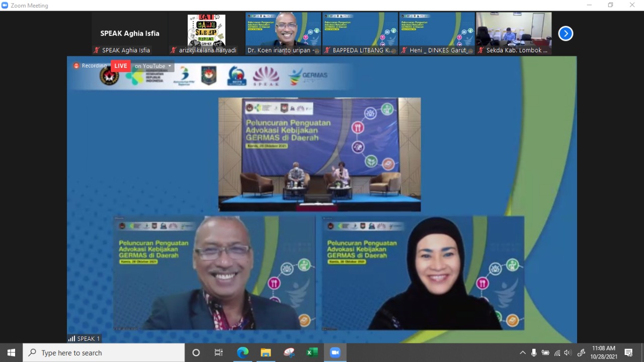Minimize the Zoom Meeting window
This screenshot has width=644, height=362.
[589, 5]
